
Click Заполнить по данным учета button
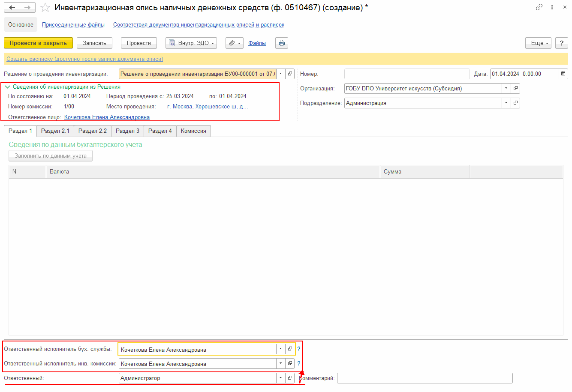click(51, 156)
